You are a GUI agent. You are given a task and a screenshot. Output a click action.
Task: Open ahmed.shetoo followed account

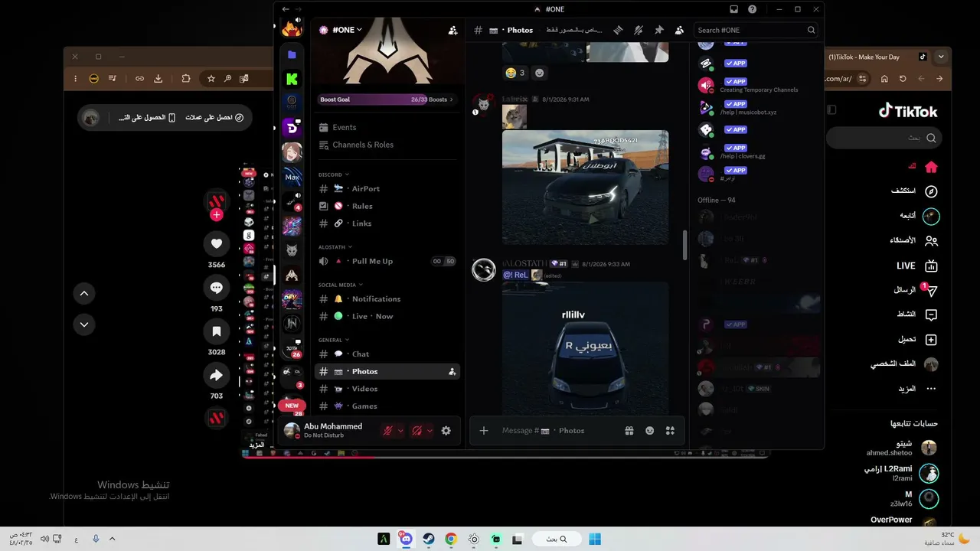[902, 448]
